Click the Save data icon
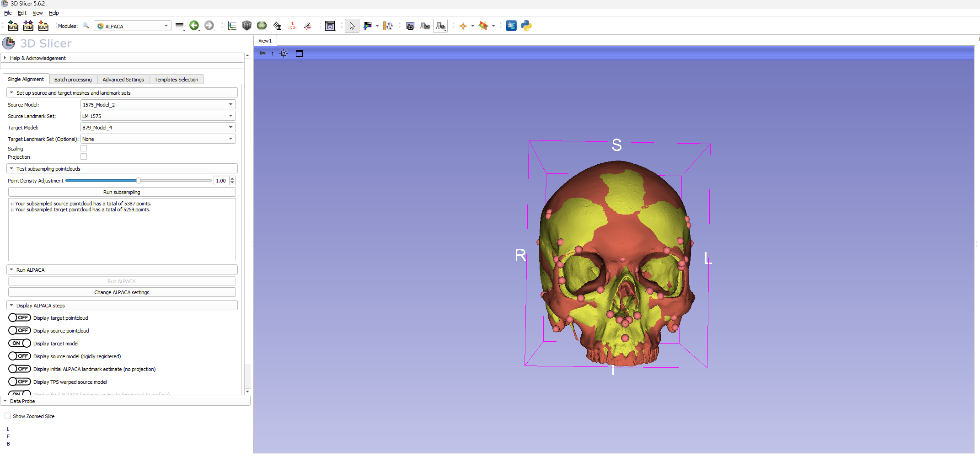 point(43,26)
